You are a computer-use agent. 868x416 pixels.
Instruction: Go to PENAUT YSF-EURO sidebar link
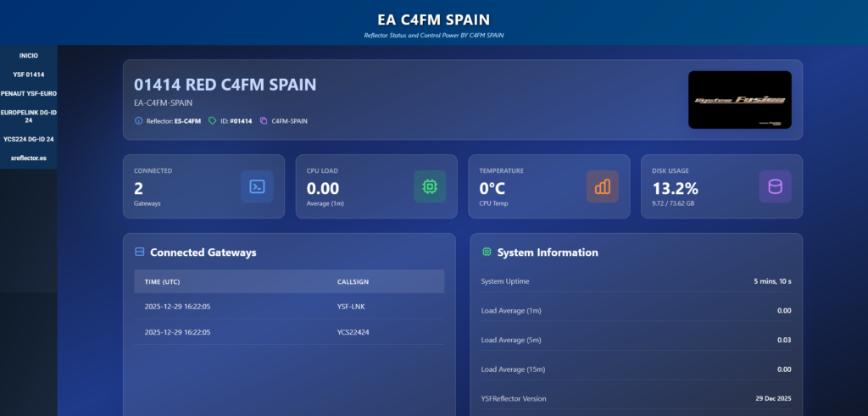[x=29, y=93]
